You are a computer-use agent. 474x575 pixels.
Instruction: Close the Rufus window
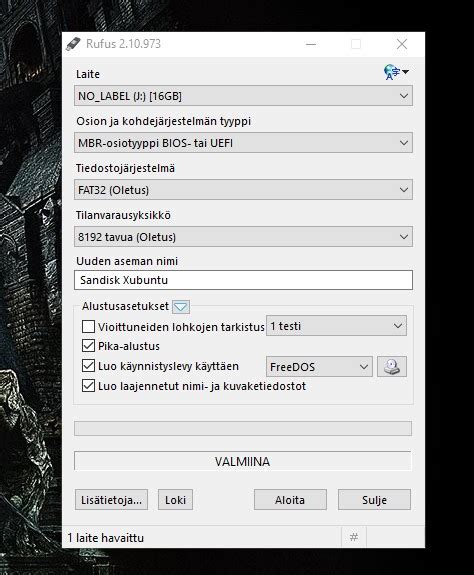[402, 44]
